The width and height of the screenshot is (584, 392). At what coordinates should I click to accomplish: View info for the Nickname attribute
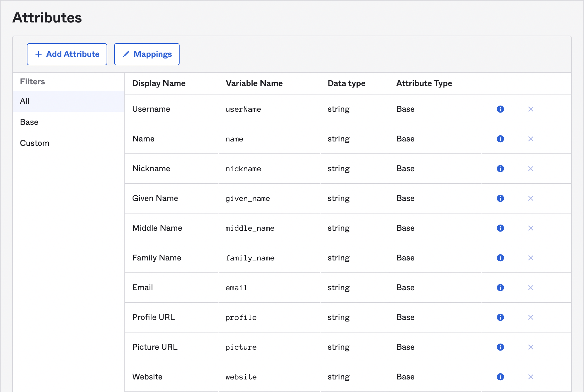pos(500,169)
